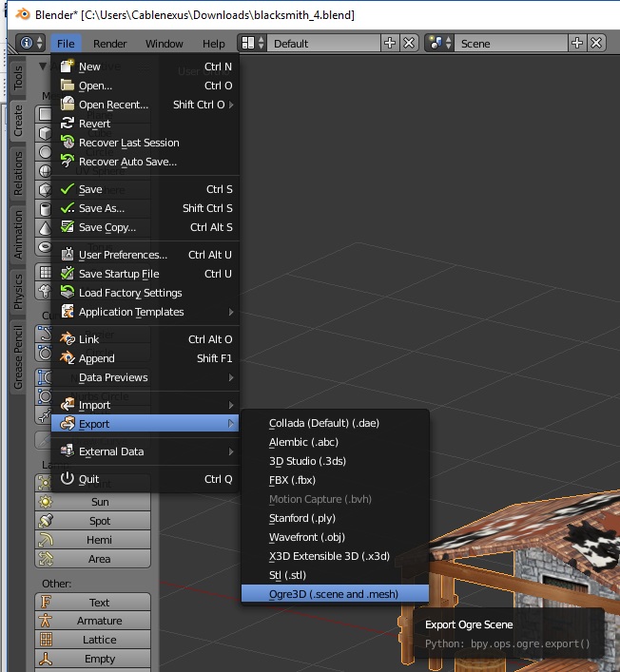
Task: Export as Alembic (.abc)
Action: point(336,442)
